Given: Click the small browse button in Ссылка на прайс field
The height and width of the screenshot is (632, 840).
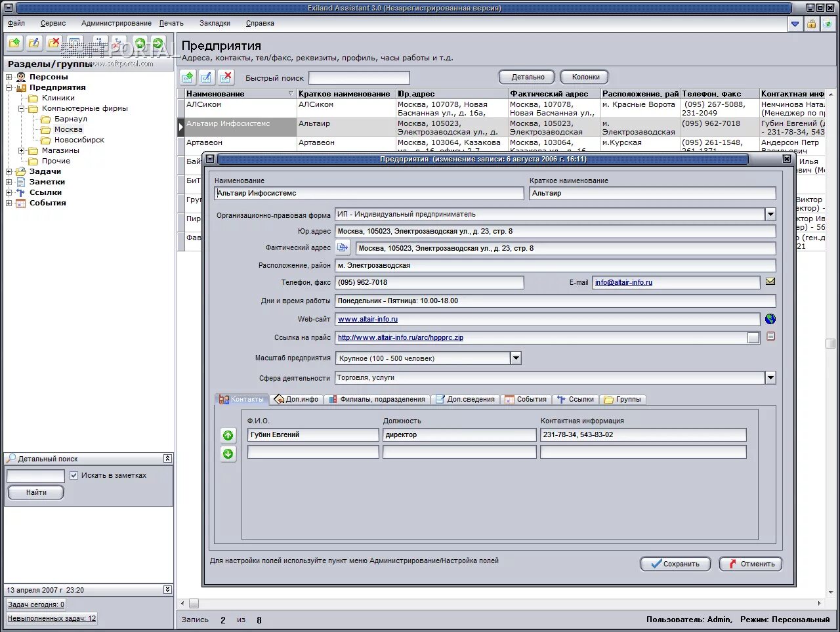Looking at the screenshot, I should click(753, 337).
